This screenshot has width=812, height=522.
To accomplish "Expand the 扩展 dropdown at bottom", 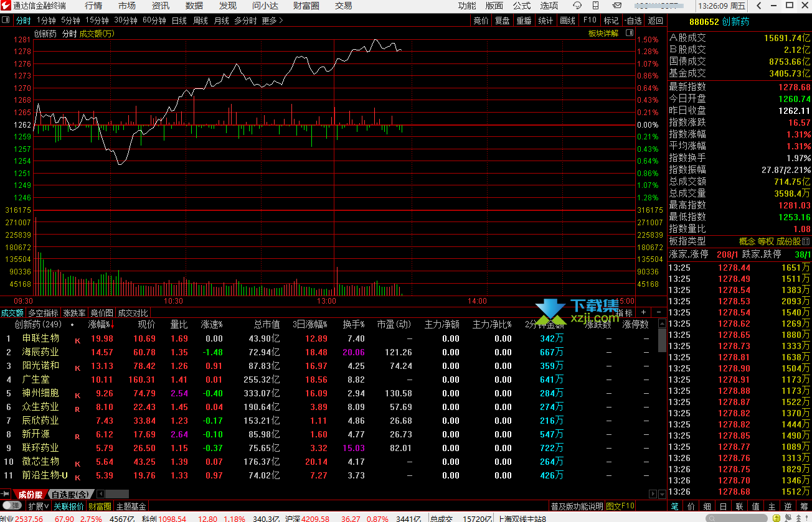I will tap(39, 506).
